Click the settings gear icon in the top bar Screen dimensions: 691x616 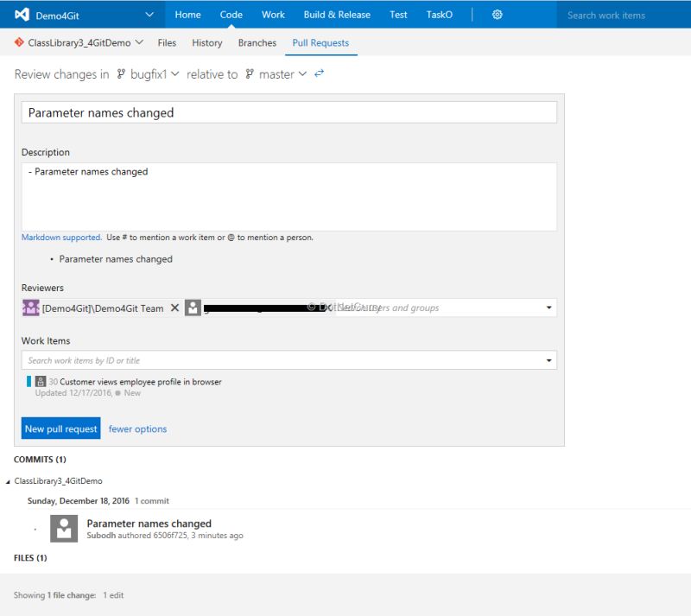496,15
